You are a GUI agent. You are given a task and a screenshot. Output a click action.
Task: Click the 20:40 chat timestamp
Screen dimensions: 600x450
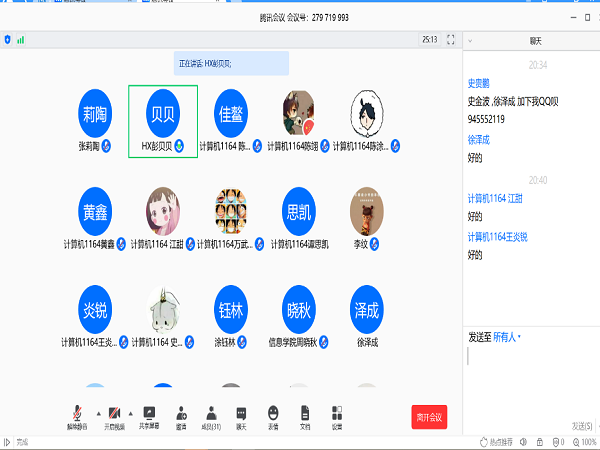tap(538, 180)
